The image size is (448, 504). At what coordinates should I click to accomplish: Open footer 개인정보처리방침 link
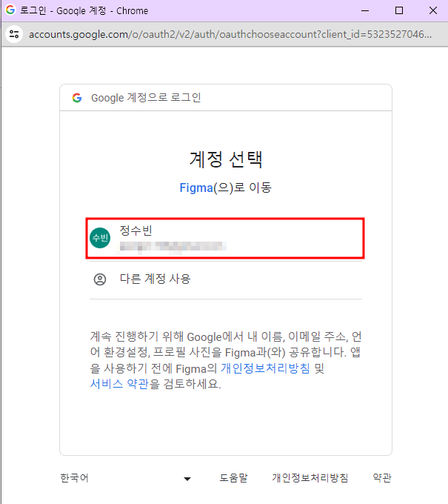[x=310, y=478]
